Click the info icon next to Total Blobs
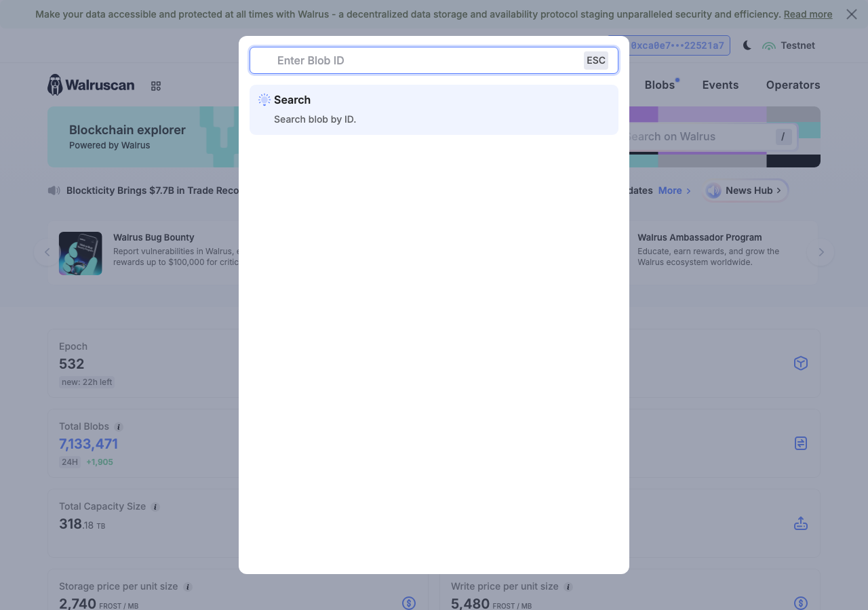Viewport: 868px width, 610px height. click(x=119, y=427)
